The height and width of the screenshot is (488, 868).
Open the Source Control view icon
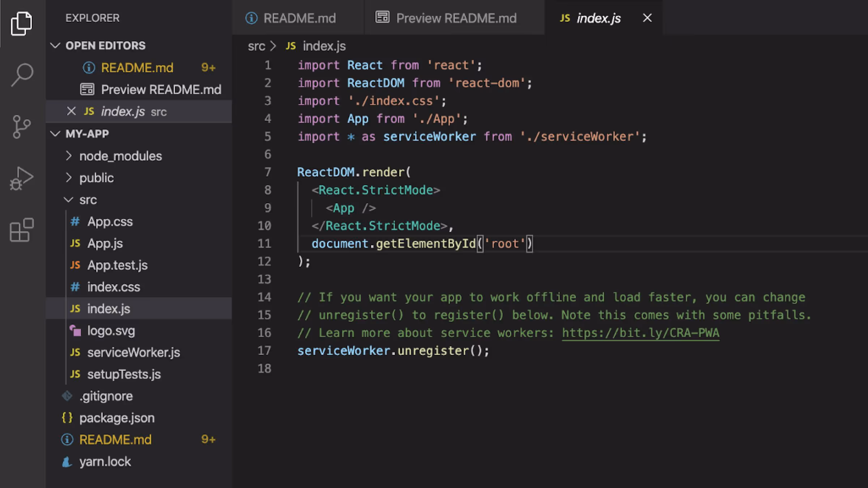tap(22, 127)
